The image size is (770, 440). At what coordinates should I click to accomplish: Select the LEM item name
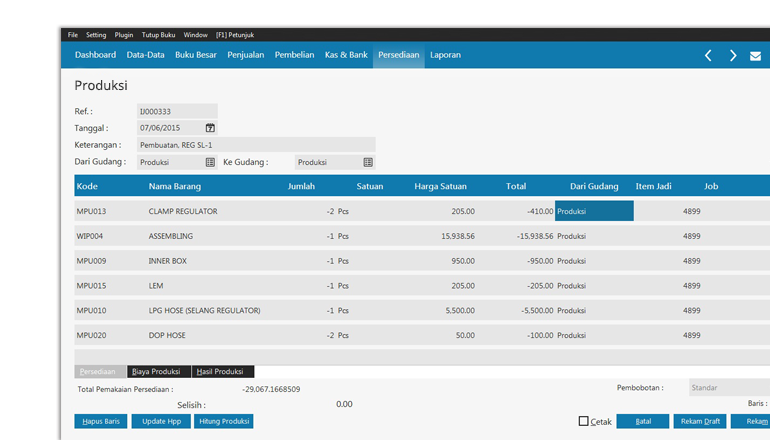click(x=156, y=286)
